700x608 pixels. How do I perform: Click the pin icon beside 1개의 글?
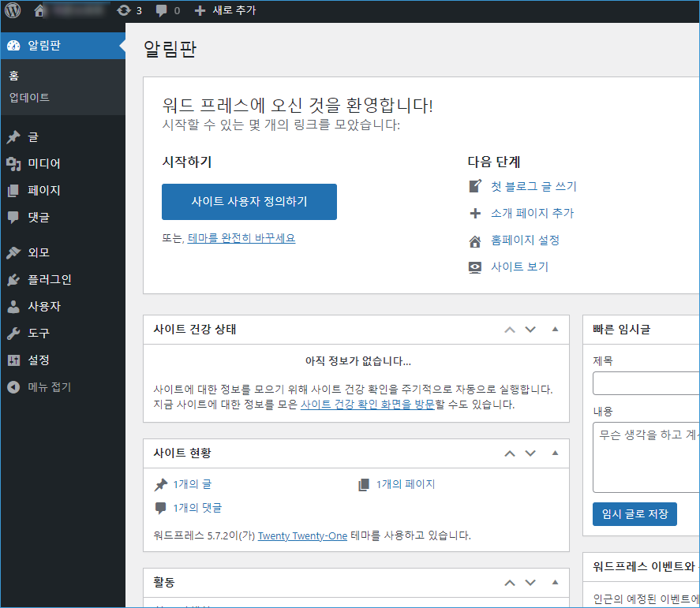pyautogui.click(x=161, y=485)
